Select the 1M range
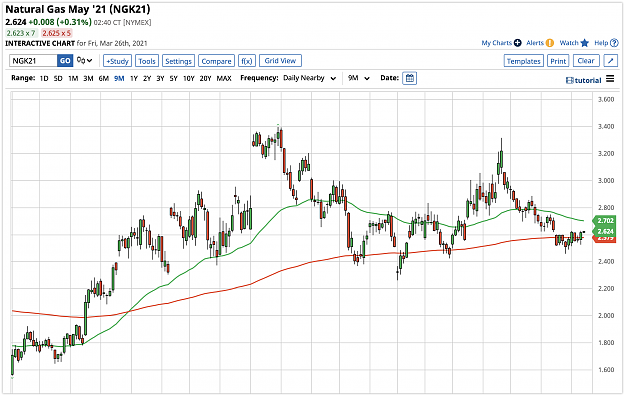 (x=73, y=78)
